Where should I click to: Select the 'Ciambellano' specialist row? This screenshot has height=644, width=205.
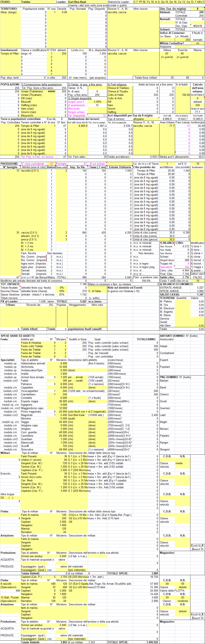(28, 395)
